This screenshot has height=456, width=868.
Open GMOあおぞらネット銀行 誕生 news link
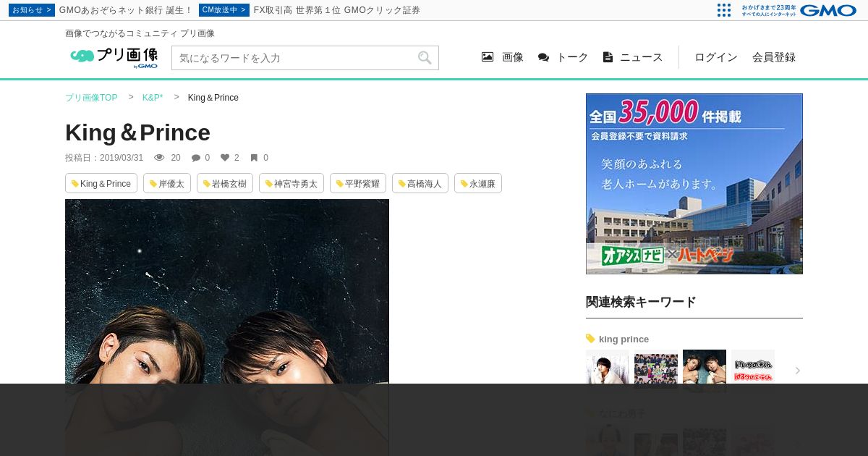(126, 10)
